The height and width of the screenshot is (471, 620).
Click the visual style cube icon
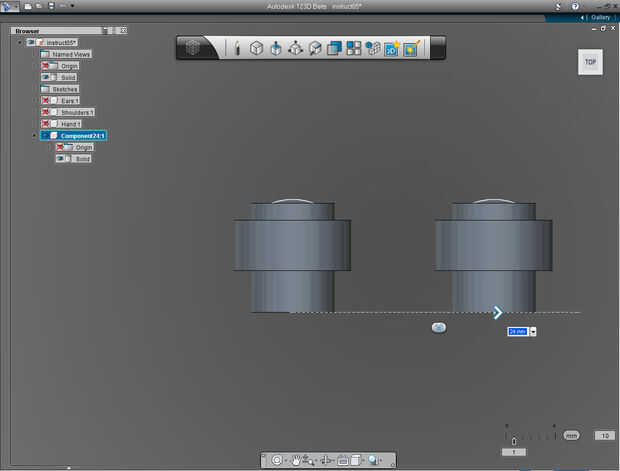[355, 460]
